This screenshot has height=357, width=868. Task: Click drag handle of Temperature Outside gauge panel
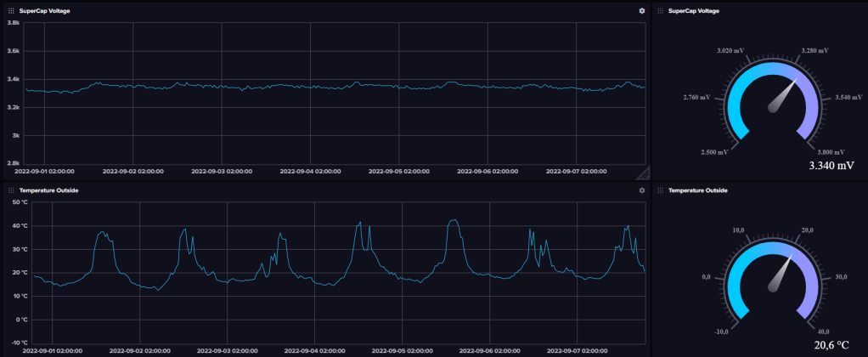click(662, 190)
